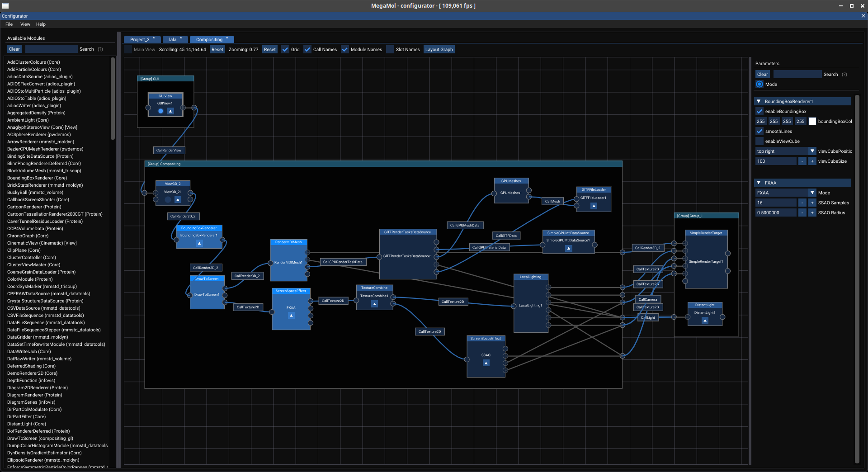
Task: Click the parameter arrow on SSAO node
Action: (x=486, y=363)
